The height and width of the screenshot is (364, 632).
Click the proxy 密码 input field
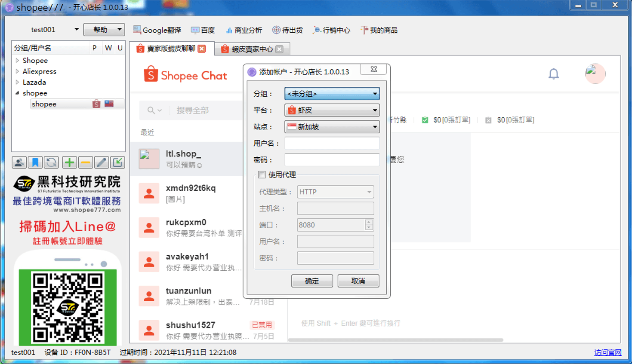[x=336, y=258]
